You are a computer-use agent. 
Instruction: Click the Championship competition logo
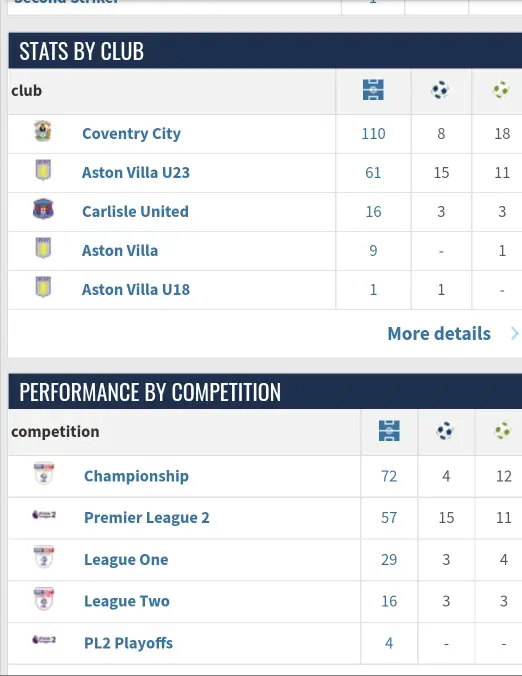(x=44, y=473)
